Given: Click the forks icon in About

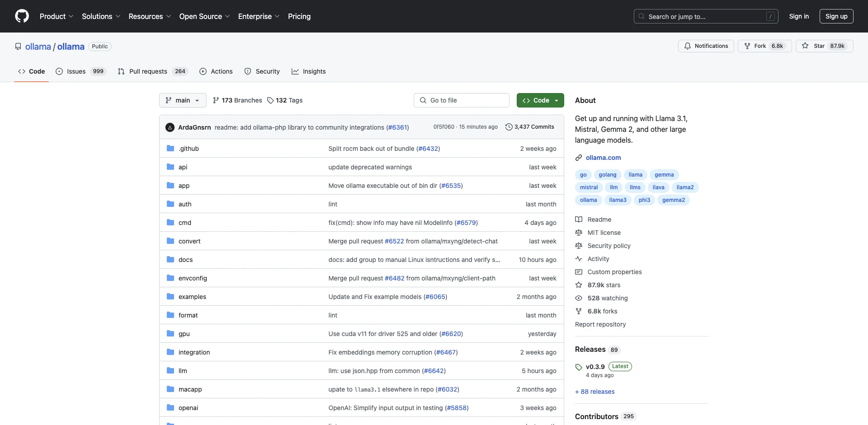Looking at the screenshot, I should click(579, 311).
